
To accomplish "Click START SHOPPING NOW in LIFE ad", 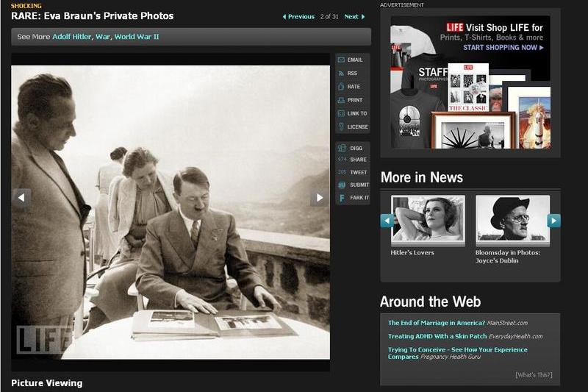I will coord(503,48).
